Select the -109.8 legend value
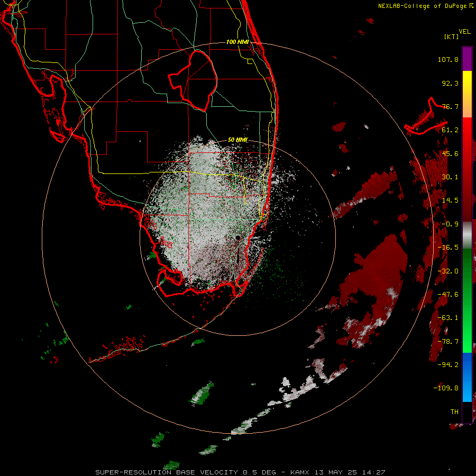 click(446, 388)
